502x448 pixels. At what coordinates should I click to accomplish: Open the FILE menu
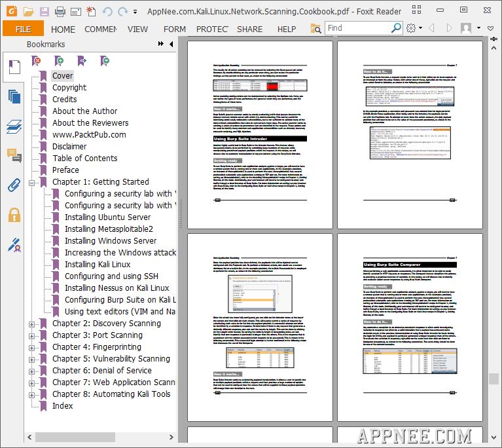(x=23, y=29)
